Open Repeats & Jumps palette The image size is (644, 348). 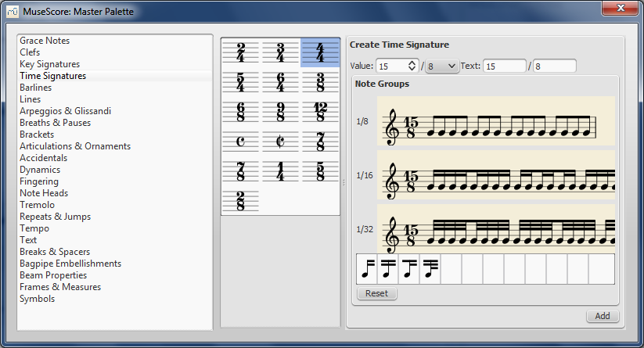[56, 217]
